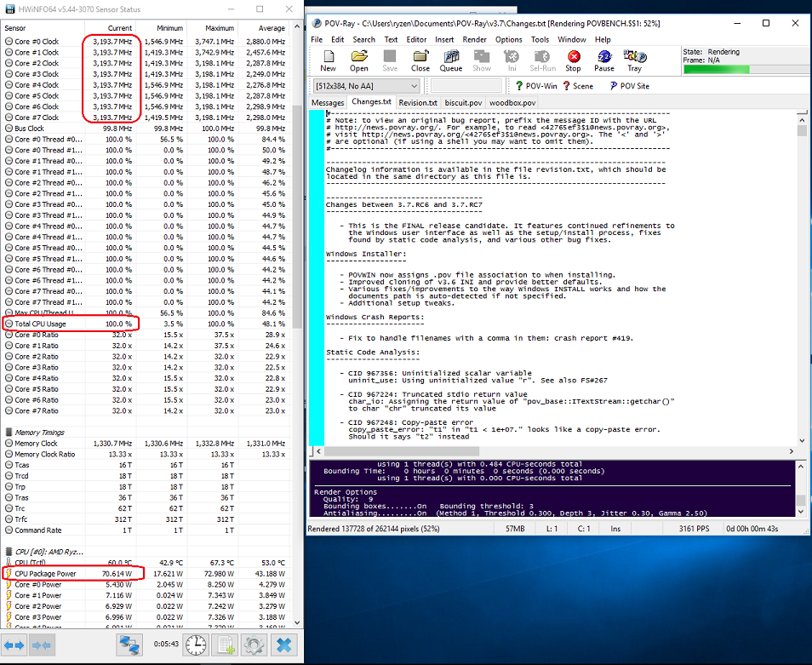Stop the POV-Ray render

[x=574, y=60]
